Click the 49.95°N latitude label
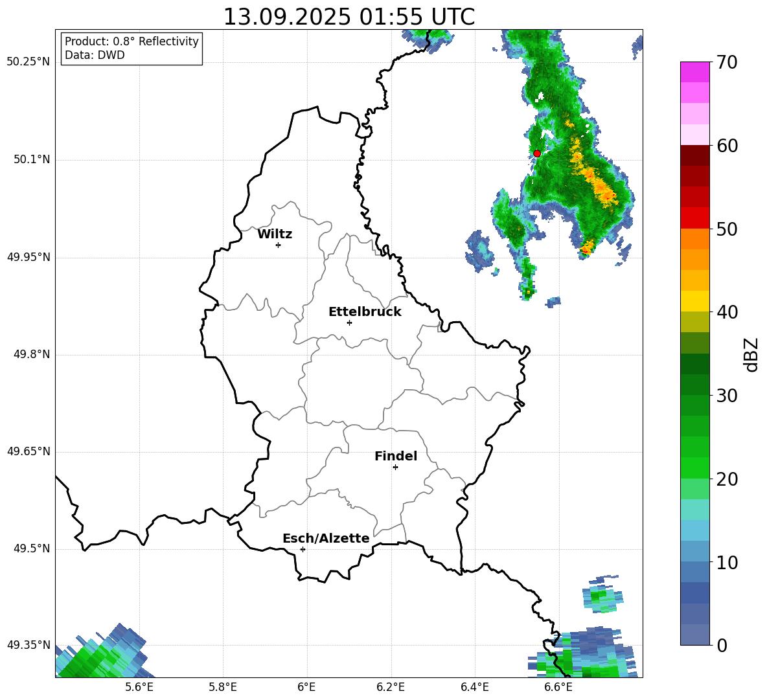This screenshot has height=700, width=767. click(x=29, y=257)
